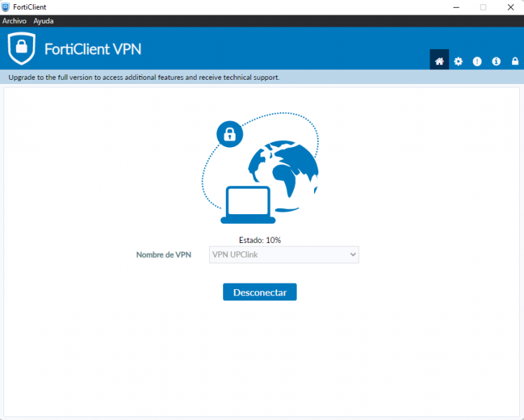Click the padlock icon in header toolbar

tap(515, 61)
